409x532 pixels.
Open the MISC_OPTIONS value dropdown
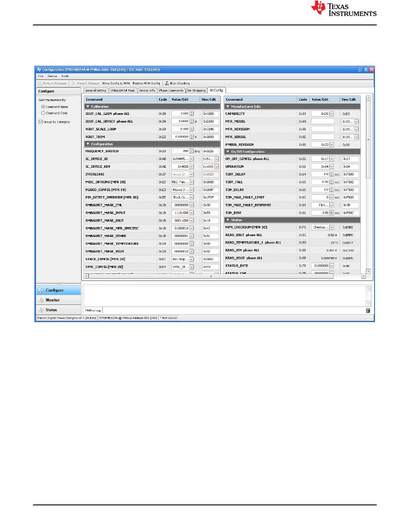point(192,182)
